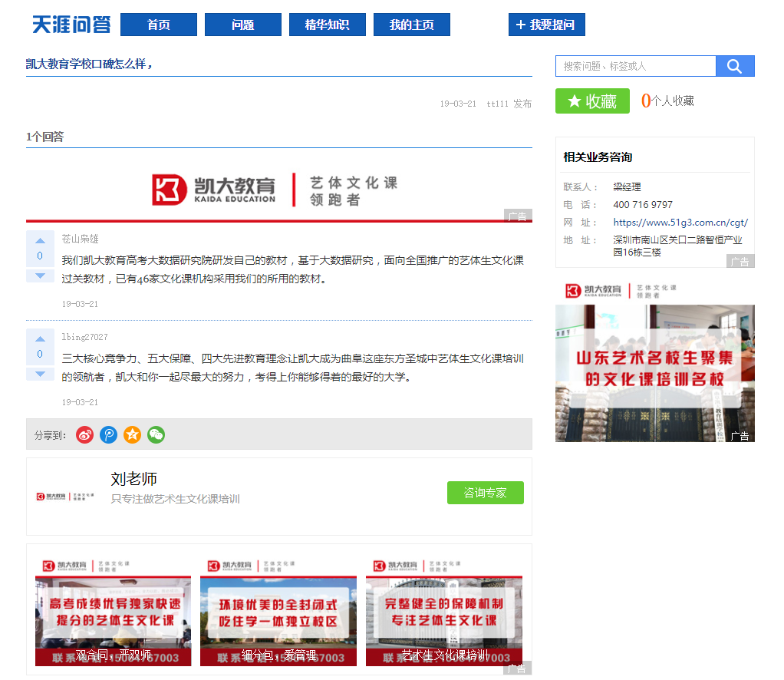Click the 相关业务咨询 panel heading
This screenshot has width=784, height=680.
click(598, 157)
